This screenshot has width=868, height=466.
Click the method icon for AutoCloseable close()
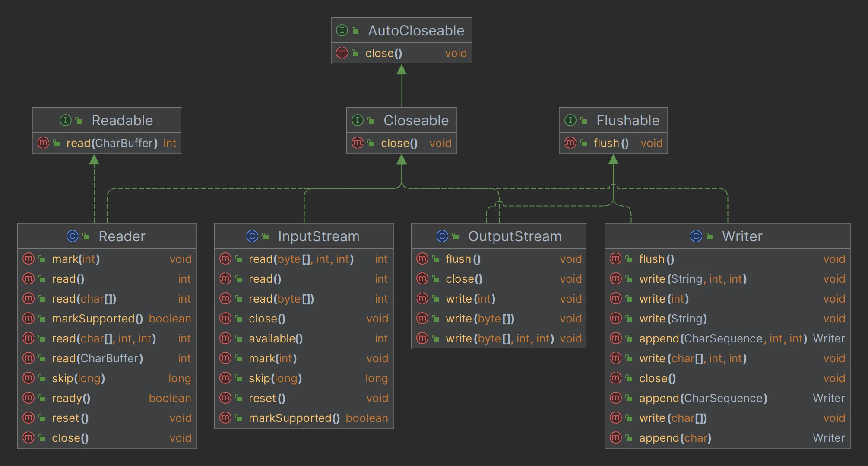pos(342,53)
